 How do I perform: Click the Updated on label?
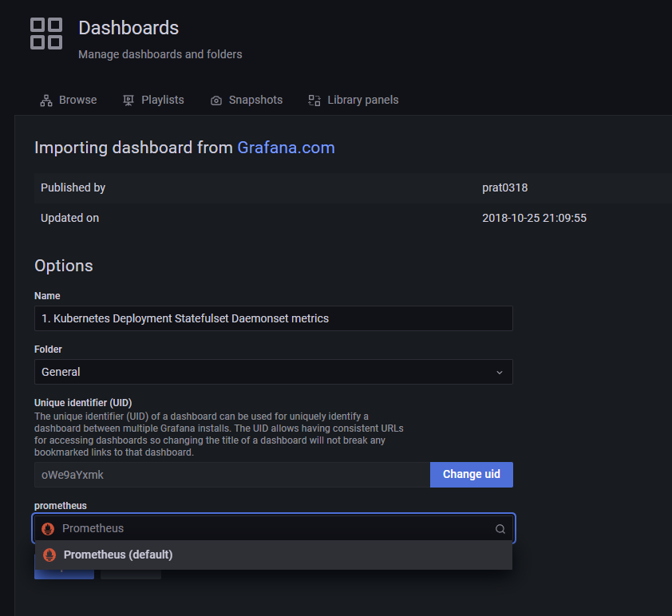pyautogui.click(x=70, y=218)
